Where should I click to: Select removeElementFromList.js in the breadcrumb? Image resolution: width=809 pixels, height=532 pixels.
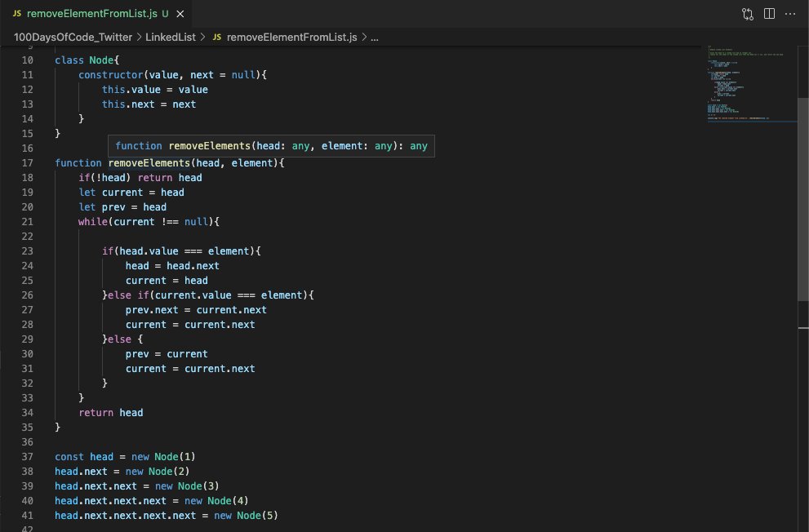pyautogui.click(x=291, y=37)
